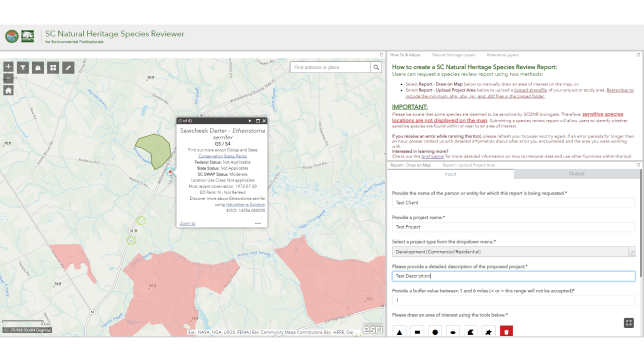Open the pencil draw tool
Image resolution: width=644 pixels, height=362 pixels.
pos(68,67)
